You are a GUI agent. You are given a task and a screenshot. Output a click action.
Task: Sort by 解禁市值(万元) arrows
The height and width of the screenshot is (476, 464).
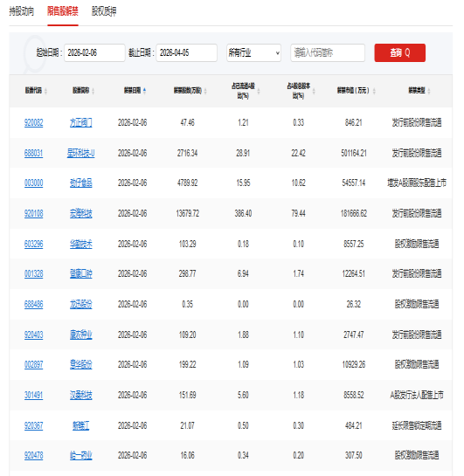[x=374, y=91]
